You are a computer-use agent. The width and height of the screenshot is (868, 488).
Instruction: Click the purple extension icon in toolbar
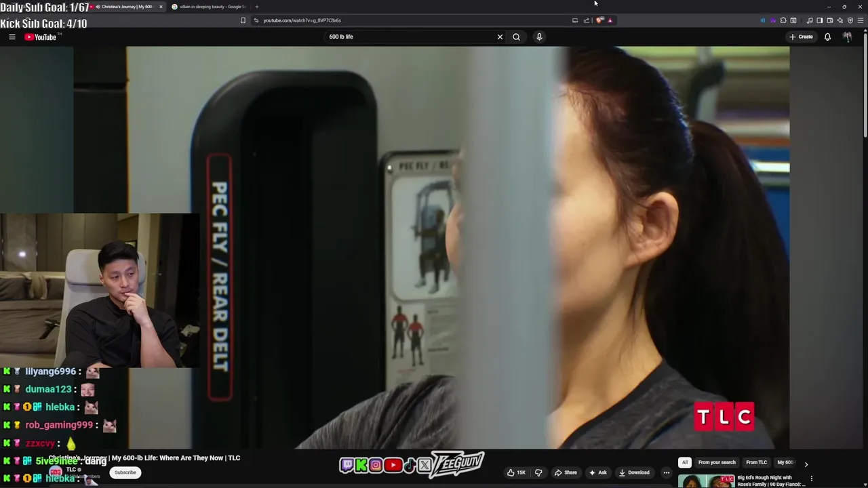(x=773, y=20)
